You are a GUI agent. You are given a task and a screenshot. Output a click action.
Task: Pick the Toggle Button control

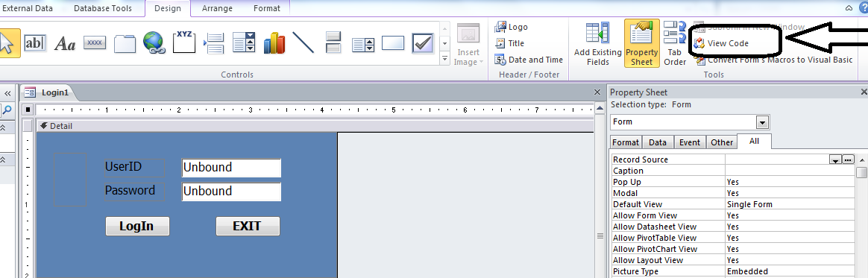pyautogui.click(x=333, y=42)
